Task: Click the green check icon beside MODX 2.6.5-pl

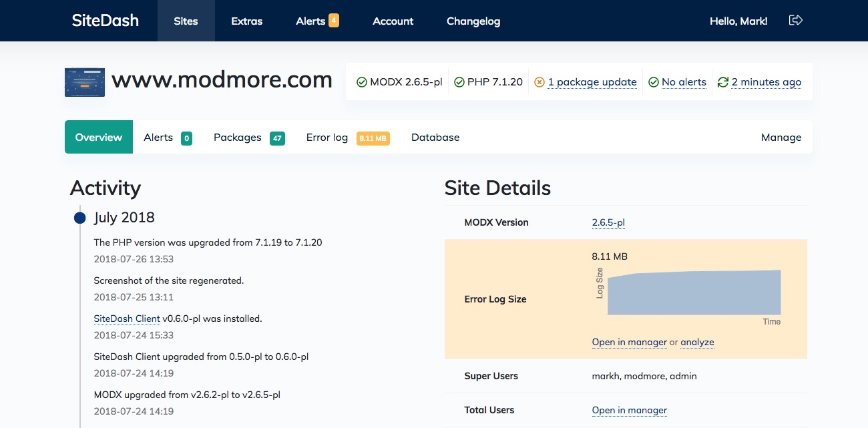Action: point(361,81)
